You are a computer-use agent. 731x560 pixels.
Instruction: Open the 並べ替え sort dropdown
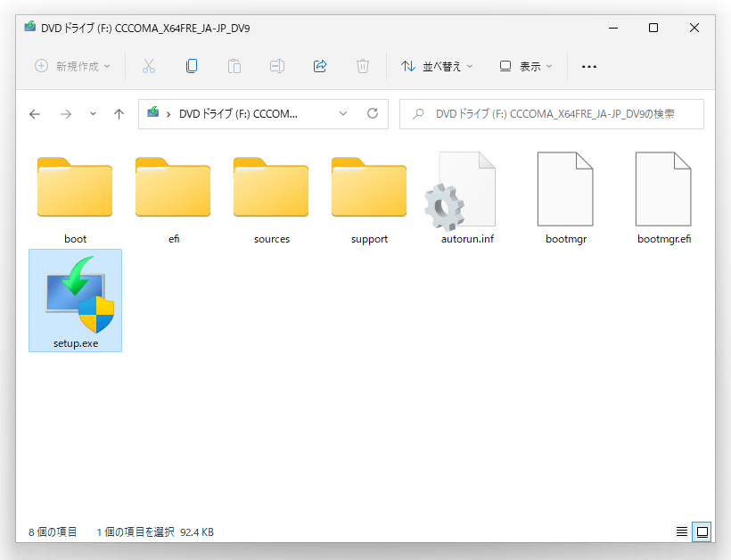(437, 66)
